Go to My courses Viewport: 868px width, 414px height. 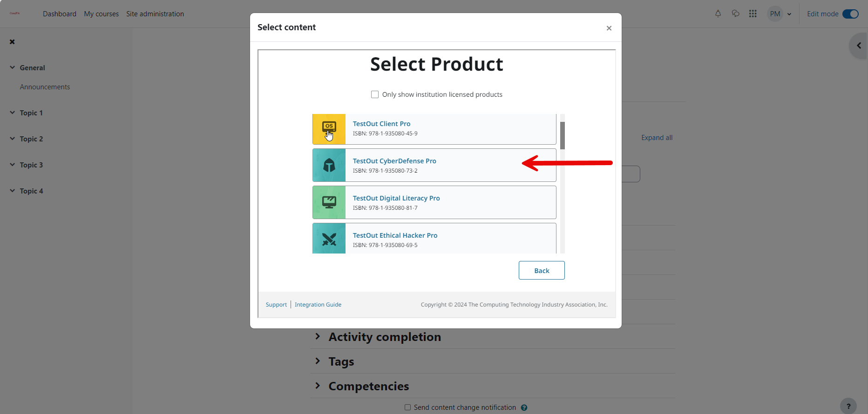(x=102, y=14)
